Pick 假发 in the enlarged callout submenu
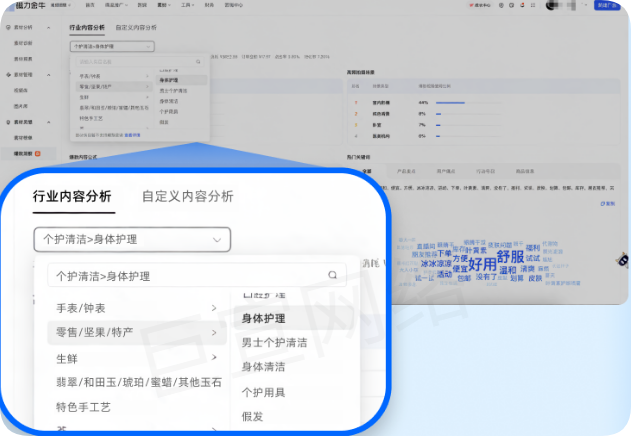The width and height of the screenshot is (631, 436). pos(252,417)
